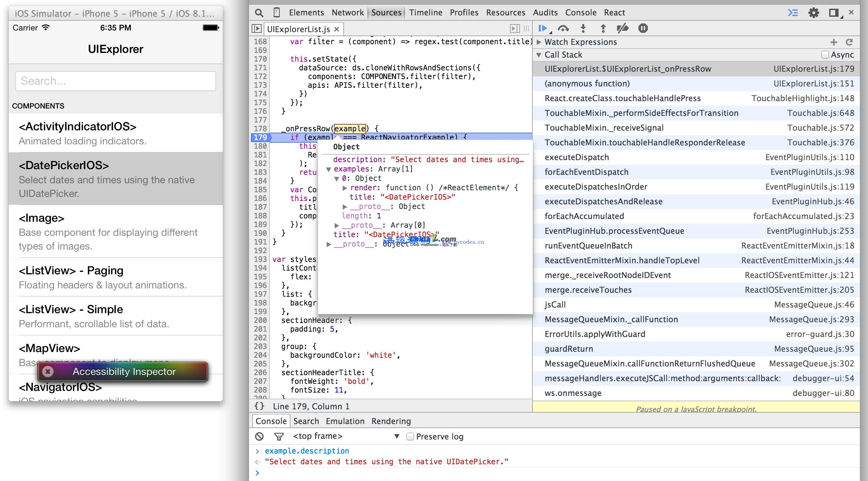868x481 pixels.
Task: Expand the __proto__: Array[0] node
Action: [x=337, y=225]
